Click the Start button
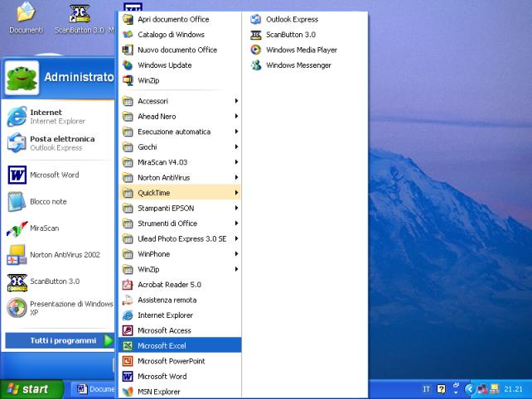Viewport: 532px width, 399px height. (x=31, y=389)
